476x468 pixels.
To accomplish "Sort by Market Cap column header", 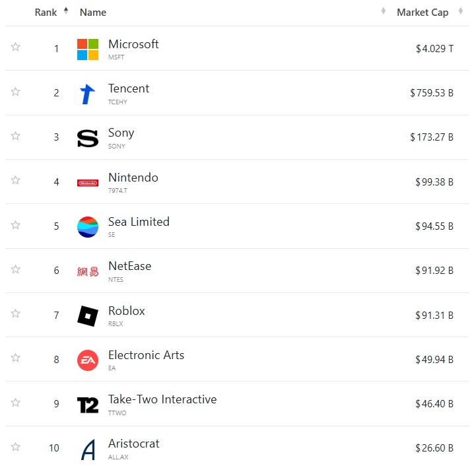I will click(423, 13).
